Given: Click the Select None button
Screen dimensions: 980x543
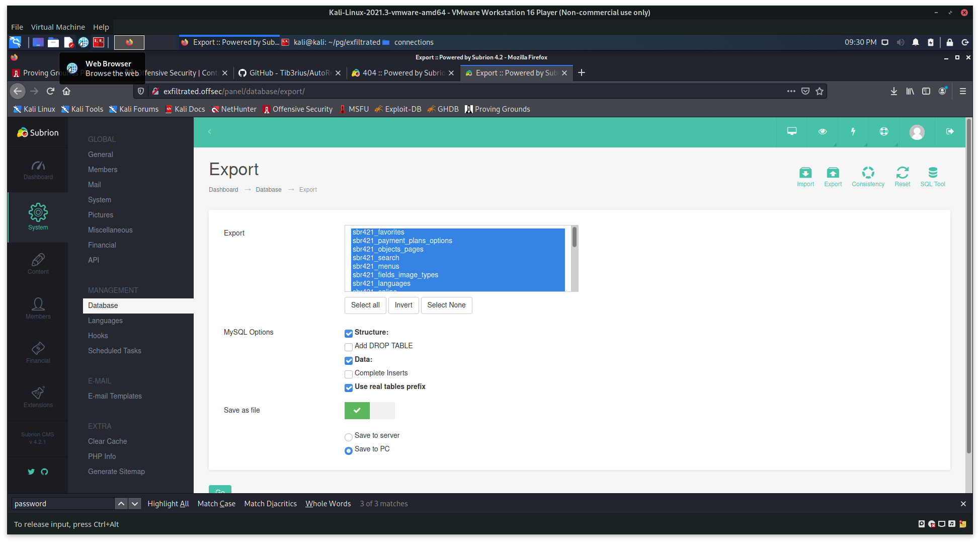Looking at the screenshot, I should point(446,305).
